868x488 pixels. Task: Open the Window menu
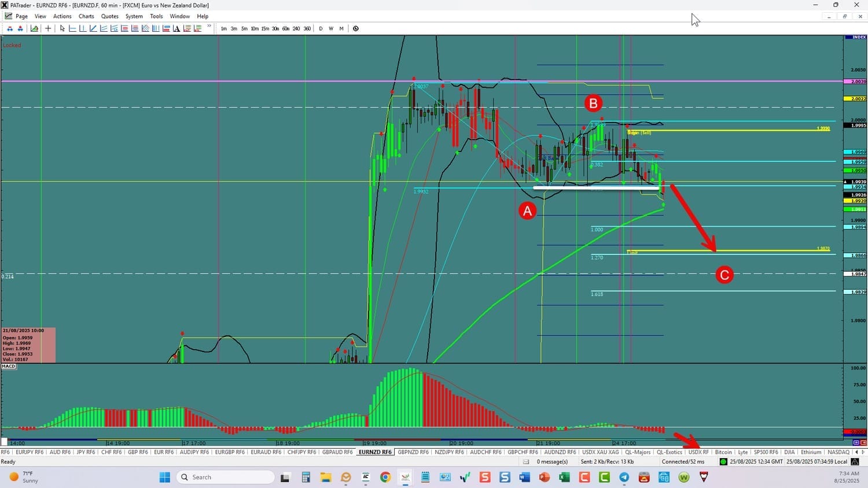click(180, 16)
